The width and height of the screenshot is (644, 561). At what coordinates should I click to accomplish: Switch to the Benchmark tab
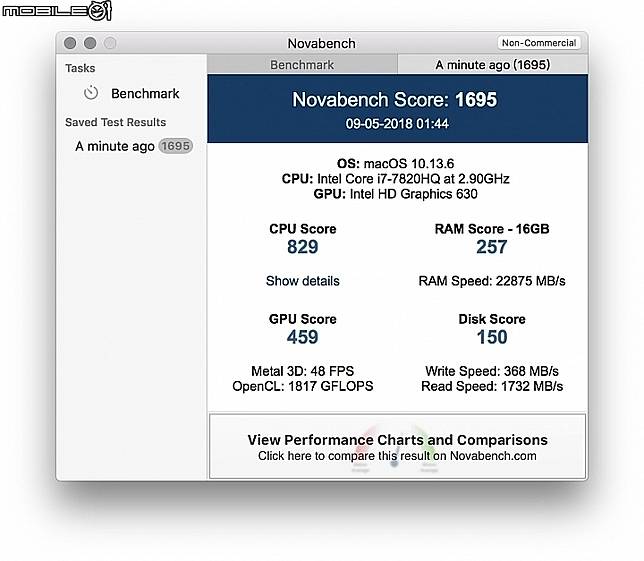pos(302,65)
